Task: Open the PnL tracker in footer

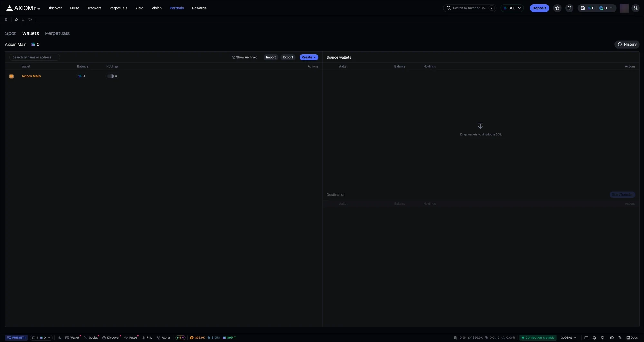Action: [147, 337]
